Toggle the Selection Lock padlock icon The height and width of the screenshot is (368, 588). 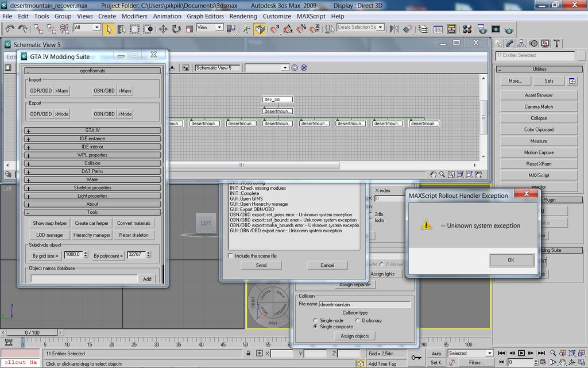coord(248,354)
